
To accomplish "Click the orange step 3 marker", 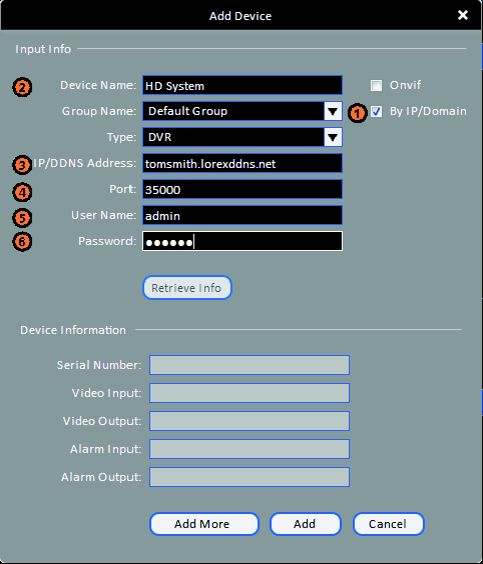I will pyautogui.click(x=22, y=165).
